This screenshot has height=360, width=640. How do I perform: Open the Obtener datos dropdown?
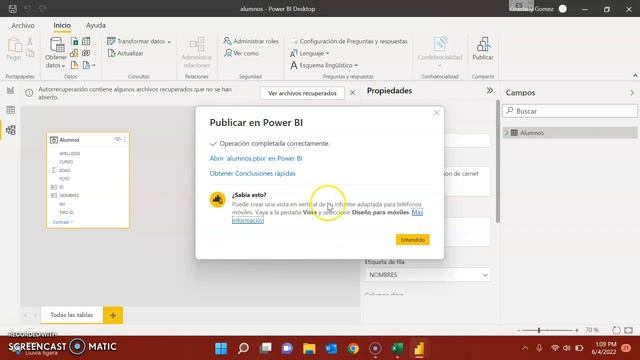coord(56,53)
